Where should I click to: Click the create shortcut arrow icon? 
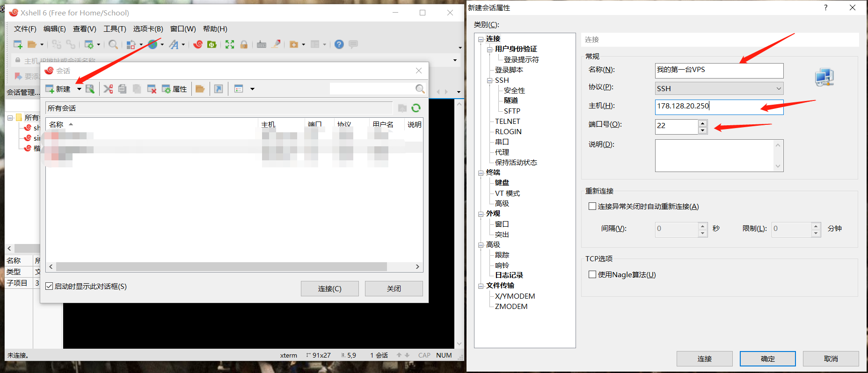[219, 89]
